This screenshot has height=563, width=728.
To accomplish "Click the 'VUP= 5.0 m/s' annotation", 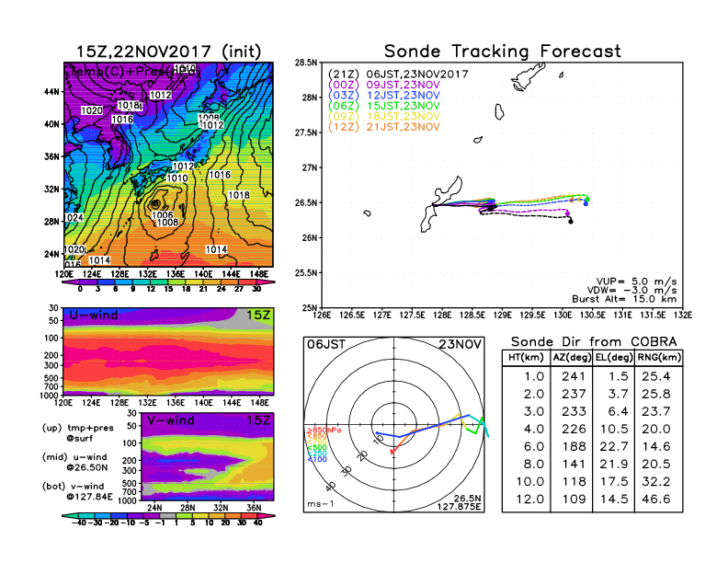I will coord(636,281).
